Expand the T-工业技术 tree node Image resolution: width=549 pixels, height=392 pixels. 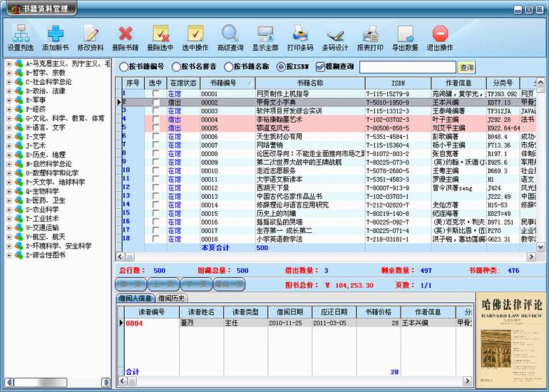pyautogui.click(x=9, y=219)
